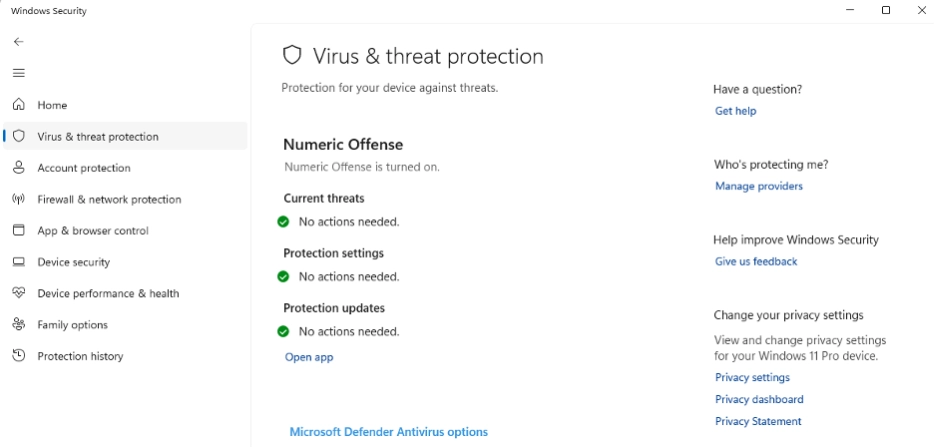936x448 pixels.
Task: Expand Microsoft Defender Antivirus options
Action: pos(388,432)
